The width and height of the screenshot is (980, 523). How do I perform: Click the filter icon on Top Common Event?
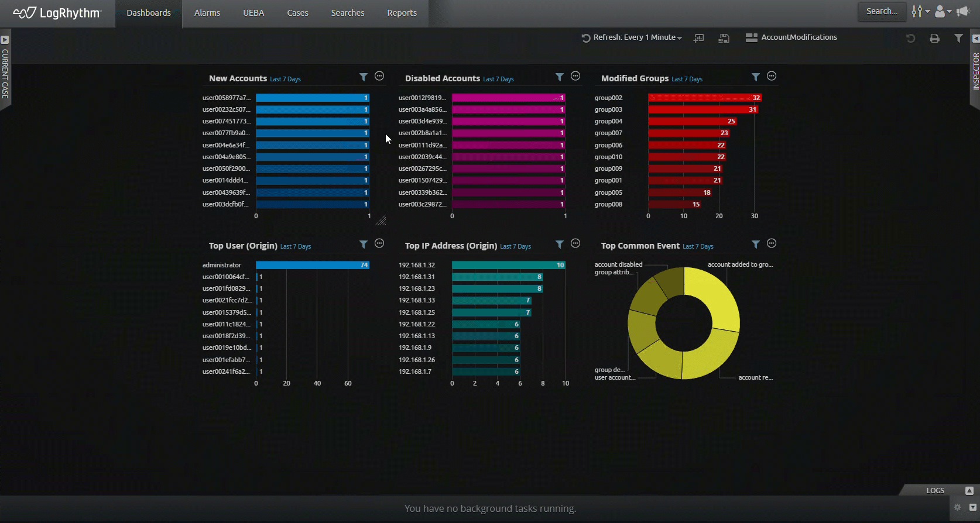click(756, 245)
